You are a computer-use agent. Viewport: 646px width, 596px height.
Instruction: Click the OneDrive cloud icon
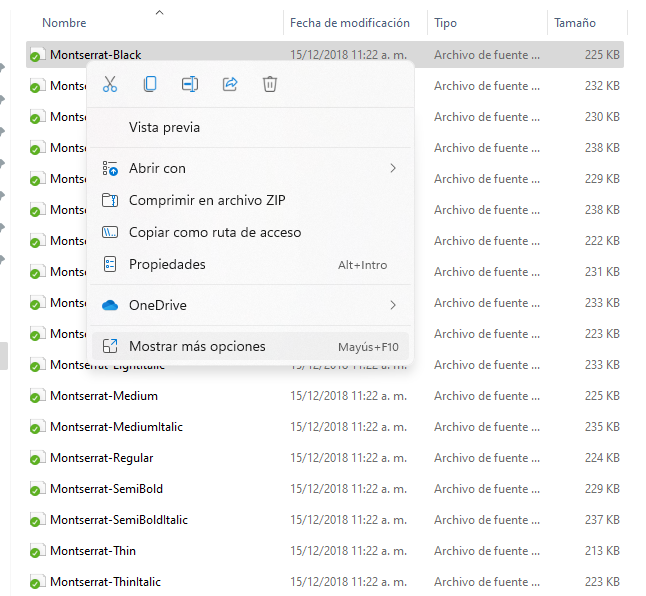(x=110, y=305)
